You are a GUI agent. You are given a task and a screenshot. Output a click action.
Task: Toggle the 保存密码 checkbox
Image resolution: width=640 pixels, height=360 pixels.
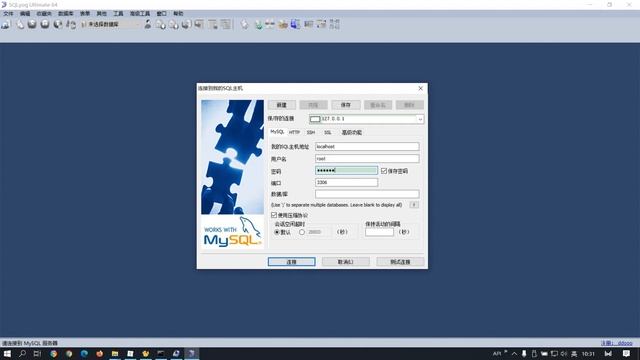point(384,171)
